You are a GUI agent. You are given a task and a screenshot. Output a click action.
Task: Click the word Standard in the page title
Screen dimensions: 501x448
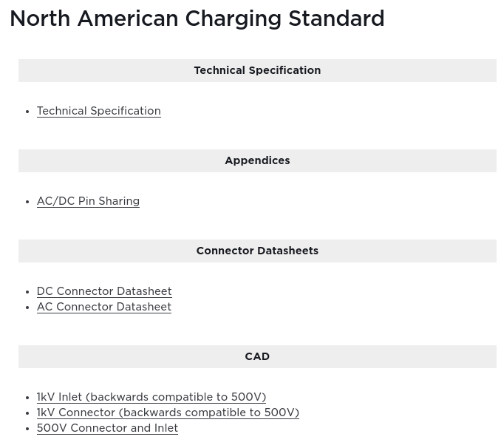coord(336,18)
